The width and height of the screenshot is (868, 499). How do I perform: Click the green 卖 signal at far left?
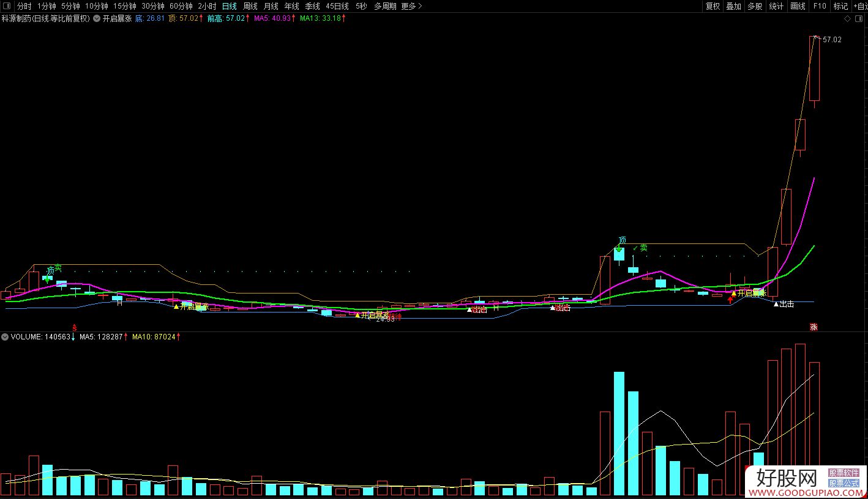tap(58, 267)
